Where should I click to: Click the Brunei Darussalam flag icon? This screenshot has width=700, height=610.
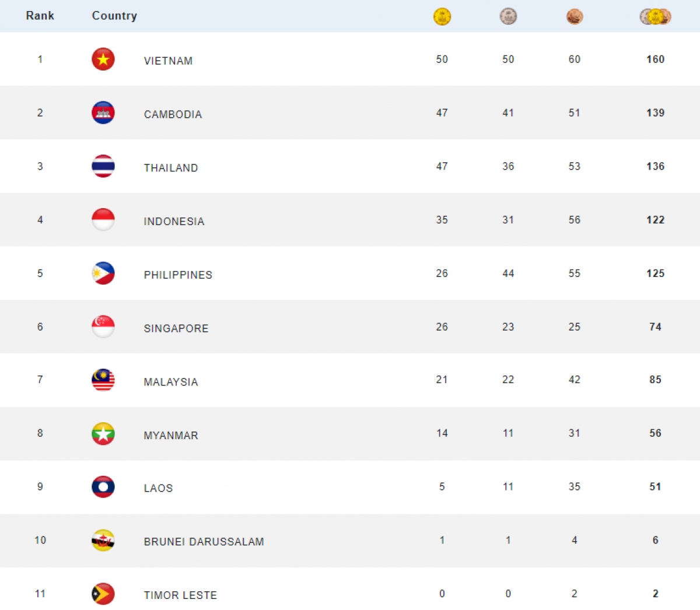tap(103, 541)
